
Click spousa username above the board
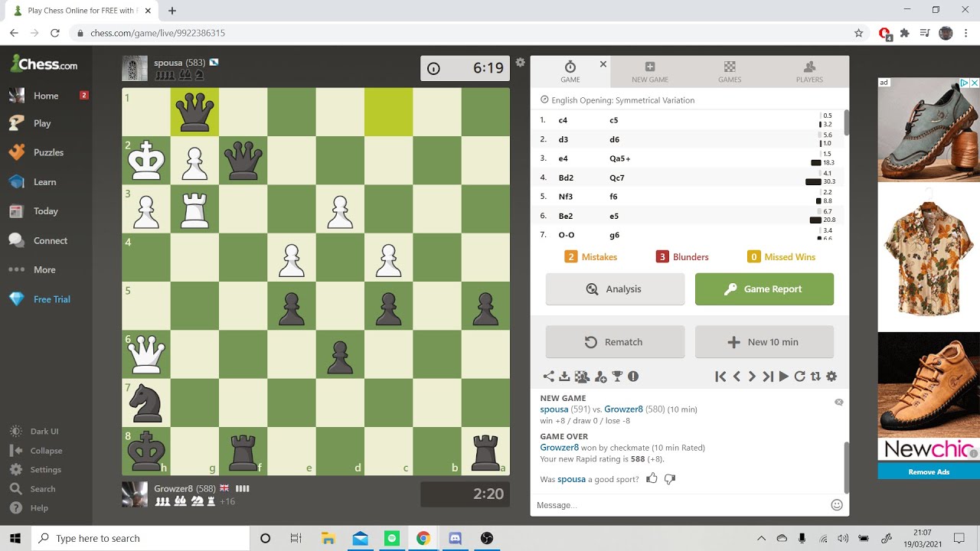168,63
